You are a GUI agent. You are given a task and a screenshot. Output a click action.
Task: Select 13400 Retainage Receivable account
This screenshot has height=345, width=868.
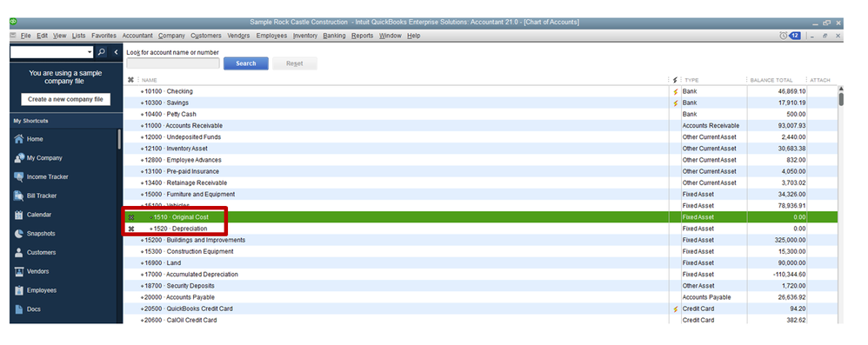coord(480,183)
